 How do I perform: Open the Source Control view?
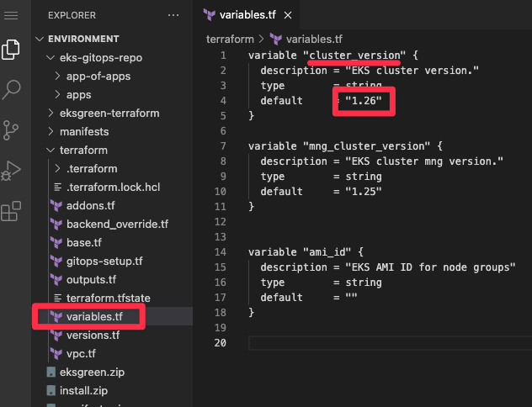pos(11,130)
